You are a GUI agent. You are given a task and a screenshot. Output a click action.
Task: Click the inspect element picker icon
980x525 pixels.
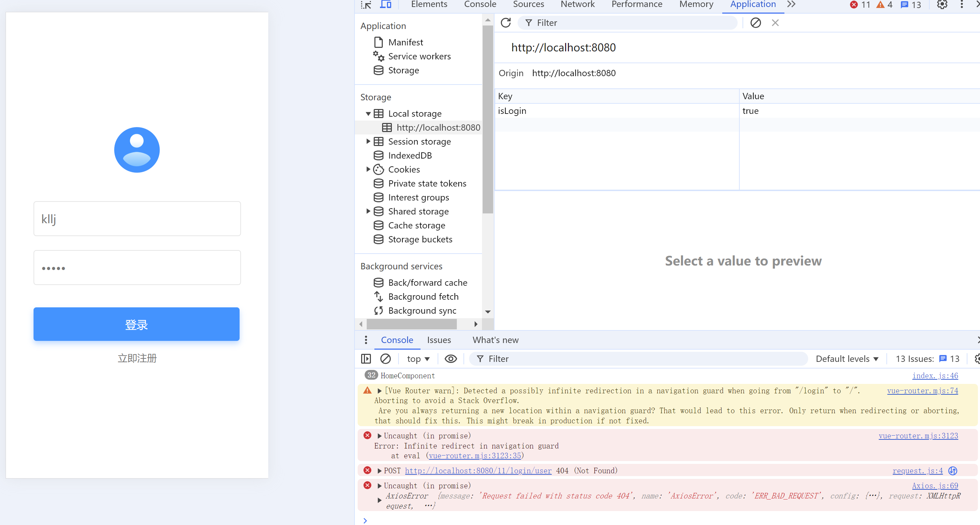pyautogui.click(x=366, y=5)
